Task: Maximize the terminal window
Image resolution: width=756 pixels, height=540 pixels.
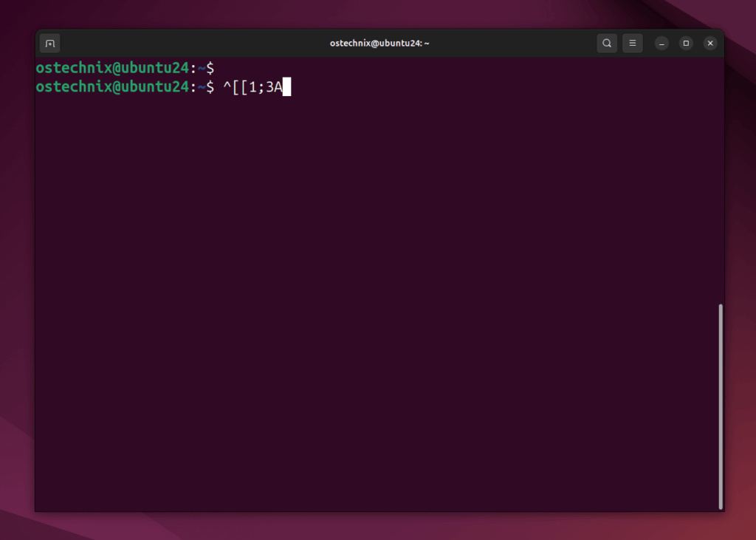Action: pos(686,44)
